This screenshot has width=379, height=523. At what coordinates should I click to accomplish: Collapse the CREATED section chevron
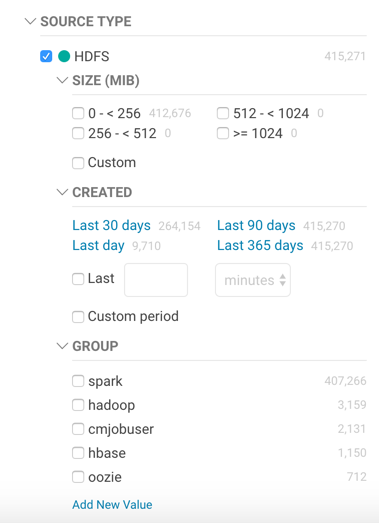click(x=62, y=192)
